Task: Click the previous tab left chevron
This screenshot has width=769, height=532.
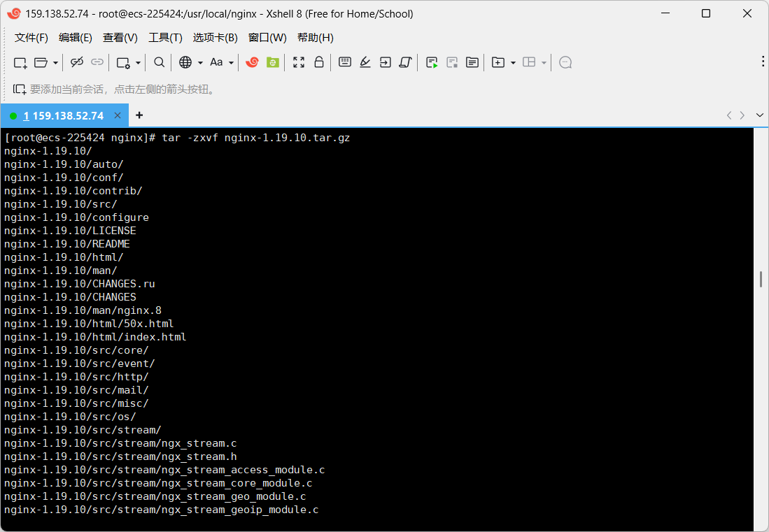Action: coord(729,115)
